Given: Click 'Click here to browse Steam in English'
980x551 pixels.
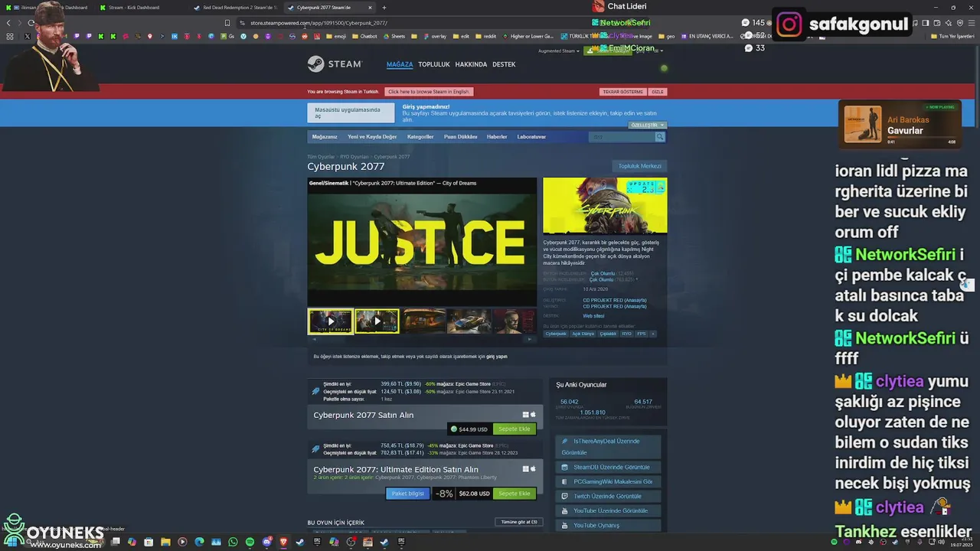Looking at the screenshot, I should [429, 92].
